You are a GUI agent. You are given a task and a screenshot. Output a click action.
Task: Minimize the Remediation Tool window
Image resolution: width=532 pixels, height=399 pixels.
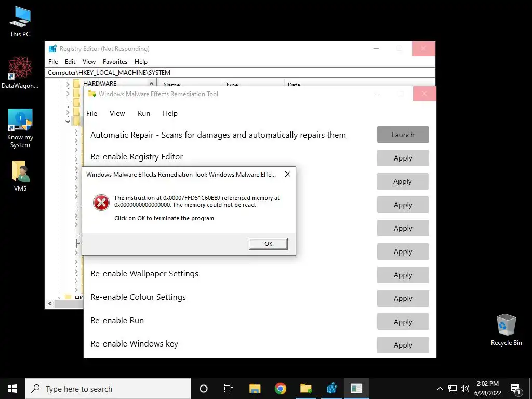[x=377, y=94]
